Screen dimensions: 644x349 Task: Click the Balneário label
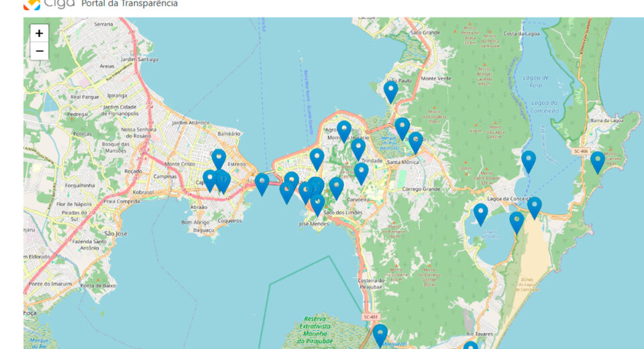point(229,134)
